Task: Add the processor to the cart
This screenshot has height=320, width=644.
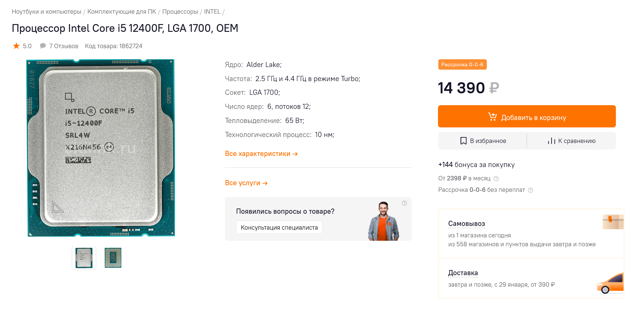Action: point(527,117)
